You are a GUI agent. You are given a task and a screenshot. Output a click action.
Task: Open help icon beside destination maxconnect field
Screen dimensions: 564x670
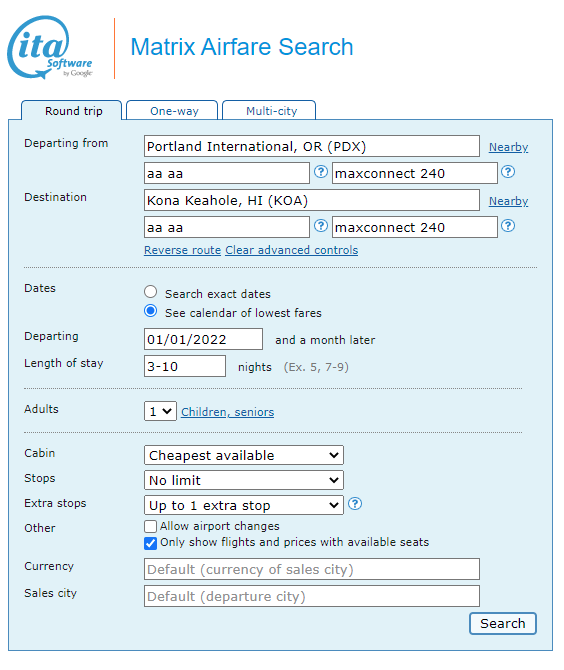point(508,226)
